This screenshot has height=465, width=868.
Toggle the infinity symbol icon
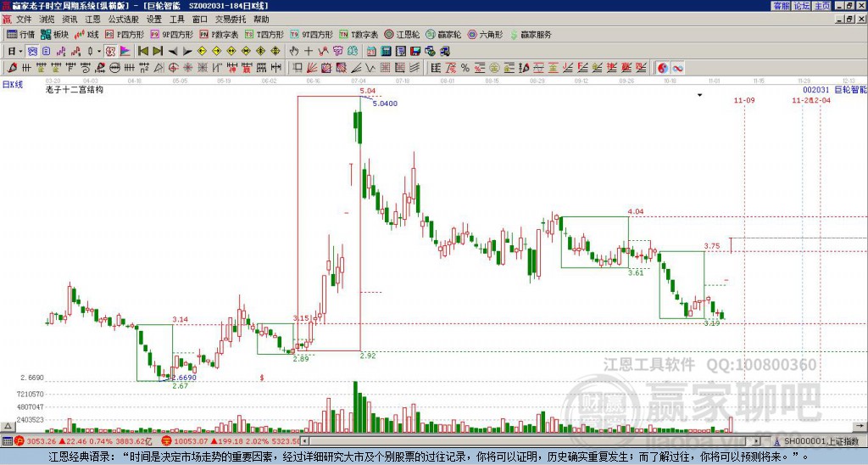tap(677, 68)
